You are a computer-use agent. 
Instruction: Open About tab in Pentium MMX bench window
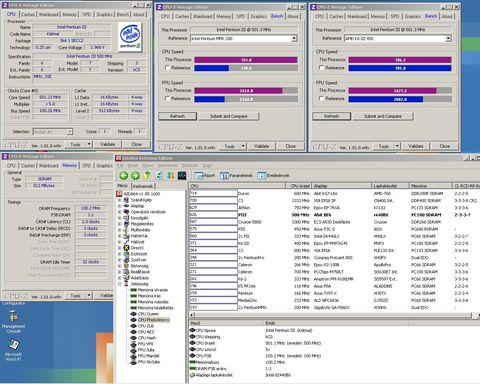pos(293,16)
